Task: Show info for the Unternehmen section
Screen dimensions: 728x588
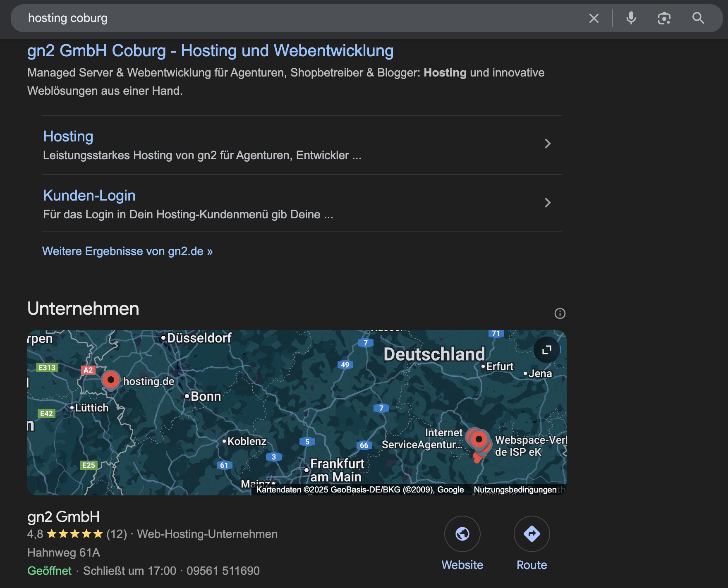Action: (x=560, y=313)
